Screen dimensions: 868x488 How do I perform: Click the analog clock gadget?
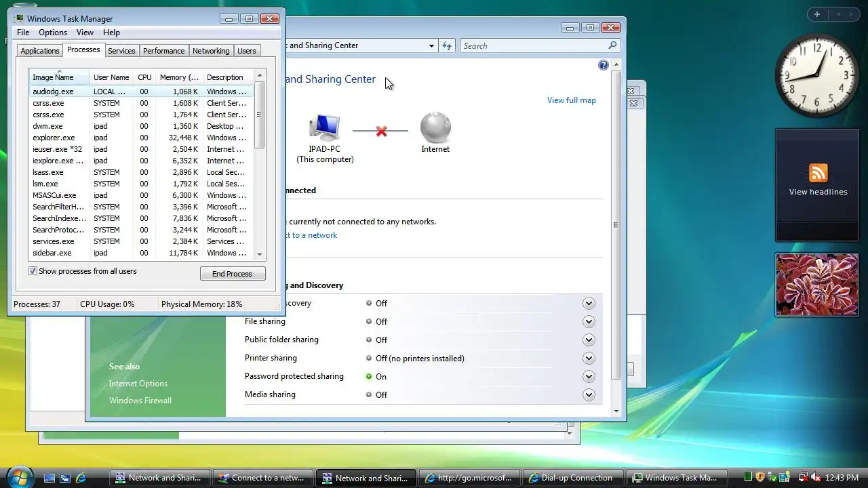[x=817, y=75]
